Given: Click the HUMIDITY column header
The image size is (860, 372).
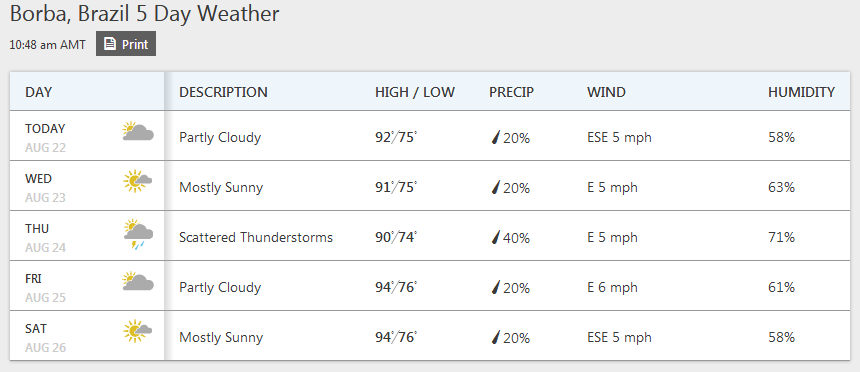Looking at the screenshot, I should [x=801, y=92].
